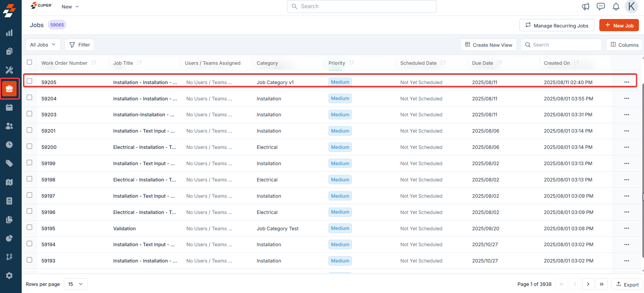Viewport: 644px width, 293px height.
Task: Open work order 59204
Action: coord(49,99)
